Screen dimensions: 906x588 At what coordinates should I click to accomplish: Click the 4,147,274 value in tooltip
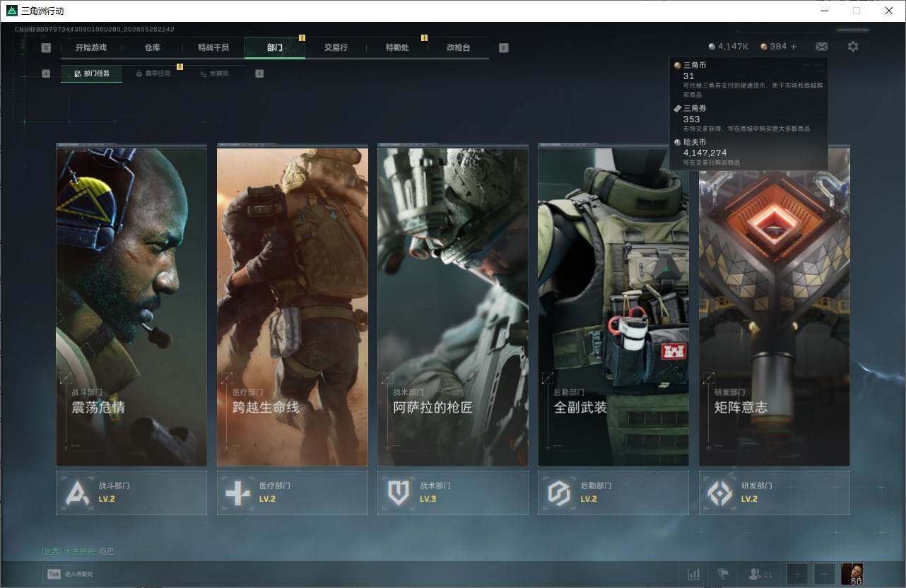tap(705, 153)
